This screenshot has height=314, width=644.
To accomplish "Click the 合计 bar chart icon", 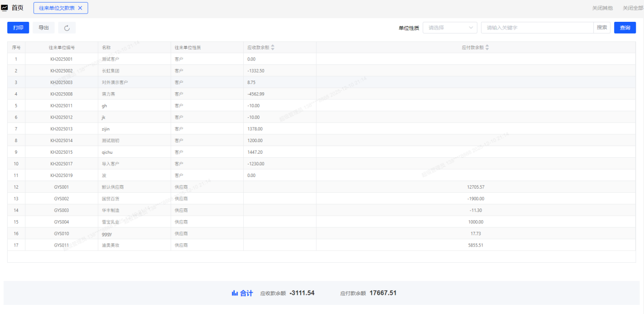I will tap(235, 293).
